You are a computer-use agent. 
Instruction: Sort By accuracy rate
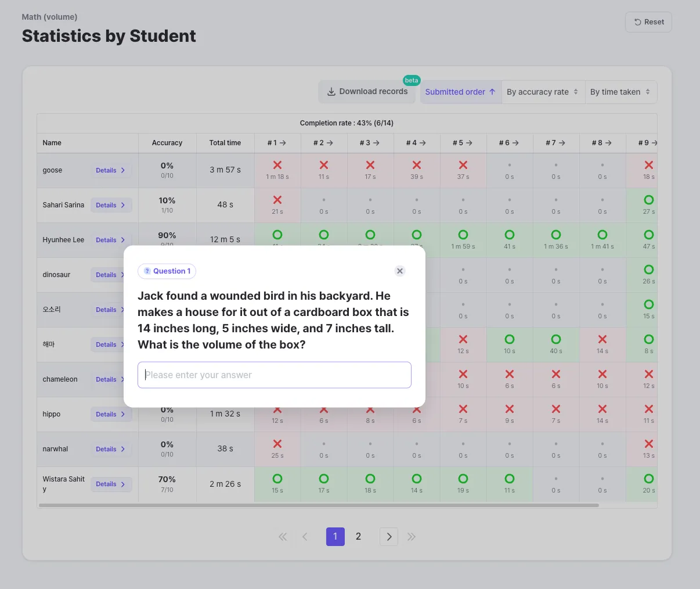543,92
